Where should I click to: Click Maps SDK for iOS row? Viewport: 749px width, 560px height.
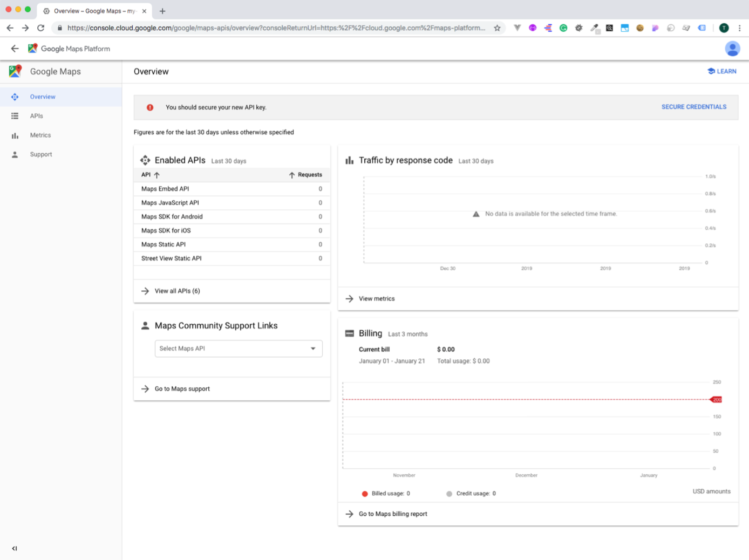(232, 231)
